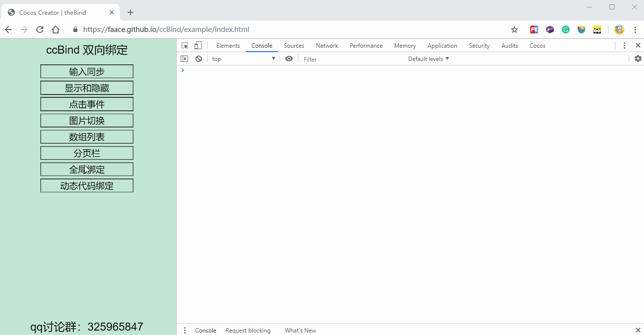
Task: Open the Audits tab
Action: (x=510, y=45)
